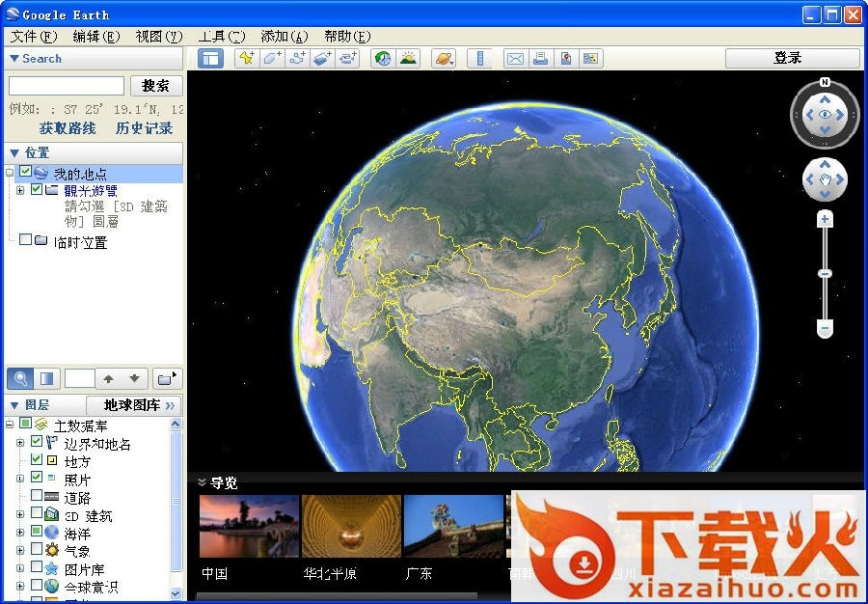Open the 文件(F) menu
The width and height of the screenshot is (868, 604).
[35, 37]
